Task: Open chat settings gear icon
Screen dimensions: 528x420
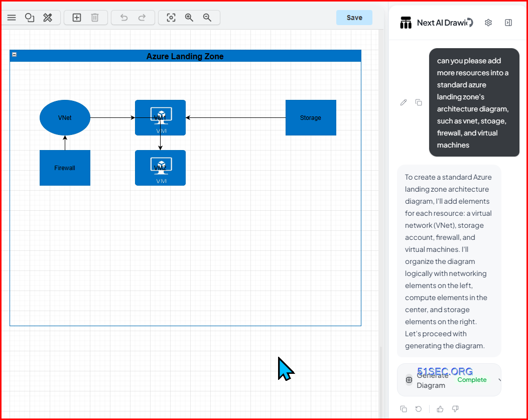Action: [x=488, y=23]
